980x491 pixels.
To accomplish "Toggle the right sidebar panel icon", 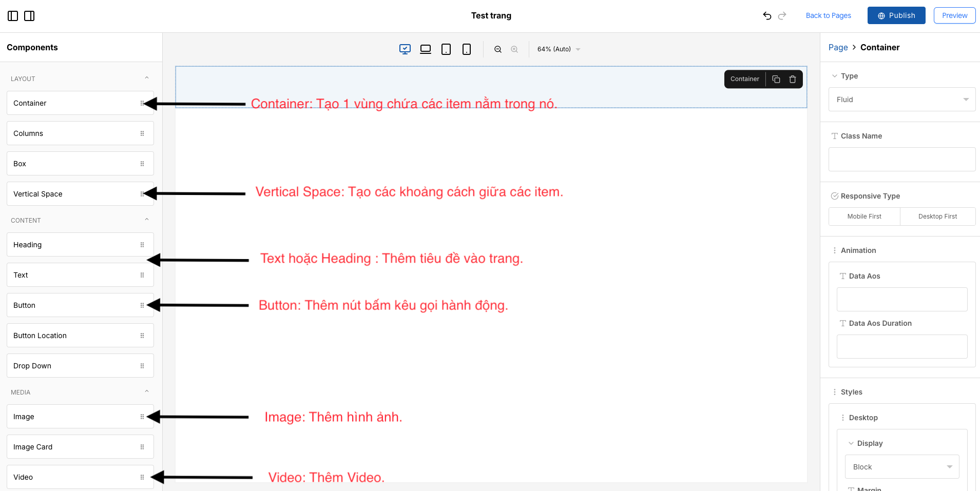I will (x=29, y=16).
